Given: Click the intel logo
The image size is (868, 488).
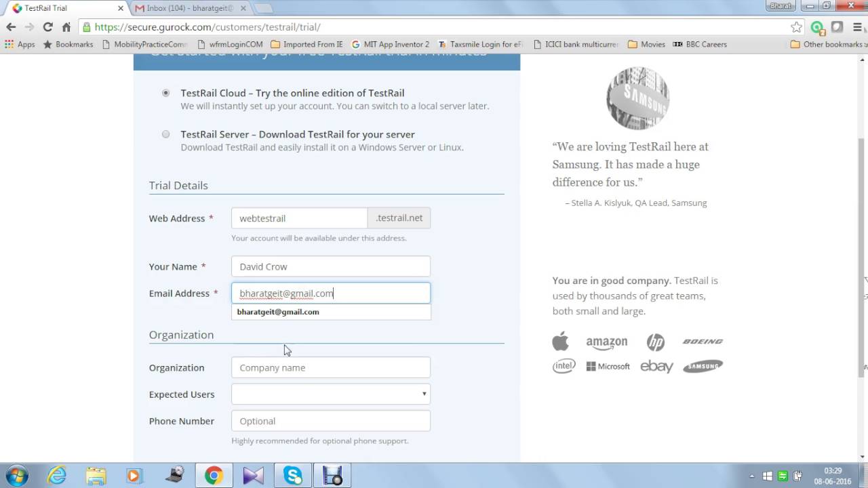Looking at the screenshot, I should click(x=564, y=366).
